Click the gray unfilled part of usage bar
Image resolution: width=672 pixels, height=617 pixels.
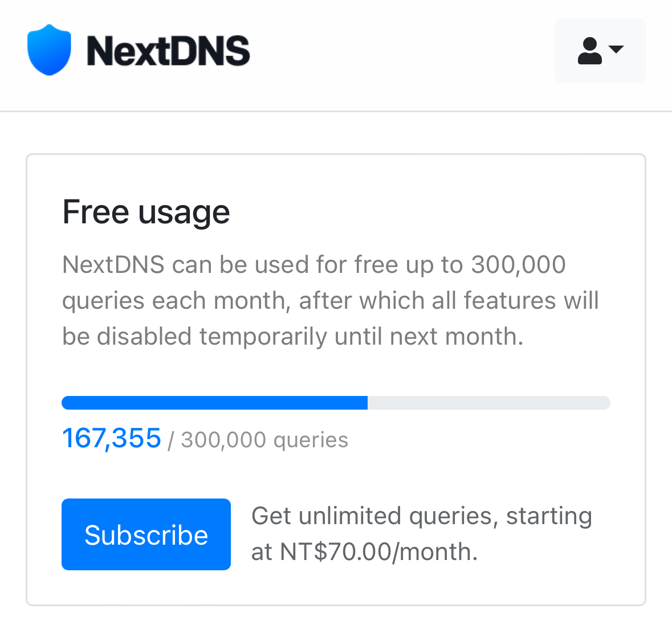(488, 403)
